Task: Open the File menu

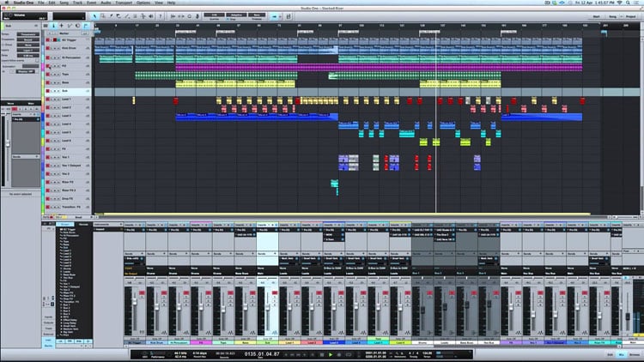Action: tap(41, 3)
